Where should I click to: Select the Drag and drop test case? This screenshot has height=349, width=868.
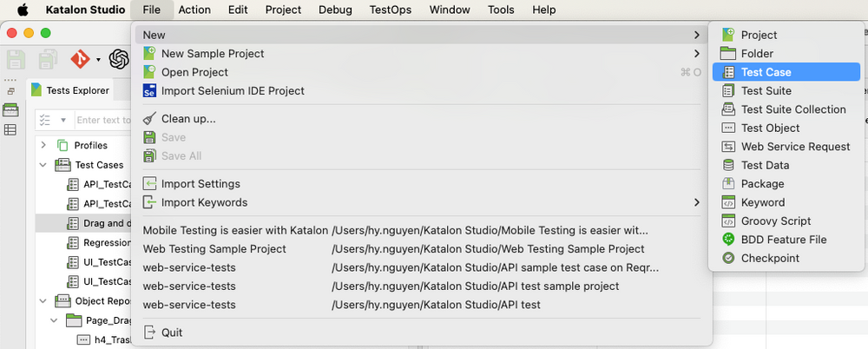point(83,223)
